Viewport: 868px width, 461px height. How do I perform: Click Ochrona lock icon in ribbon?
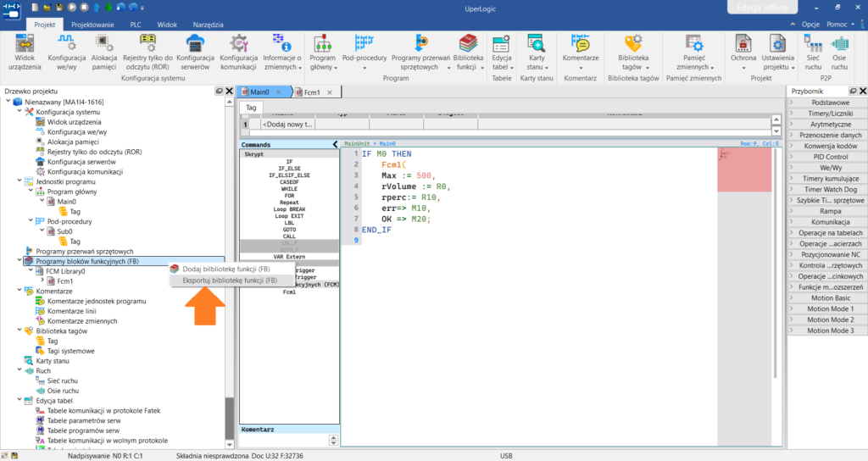tap(743, 52)
